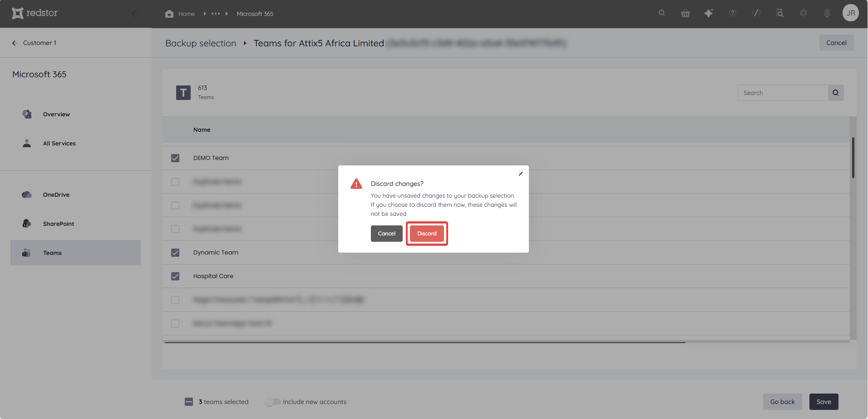Collapse the sidebar with the chevron

pos(134,14)
